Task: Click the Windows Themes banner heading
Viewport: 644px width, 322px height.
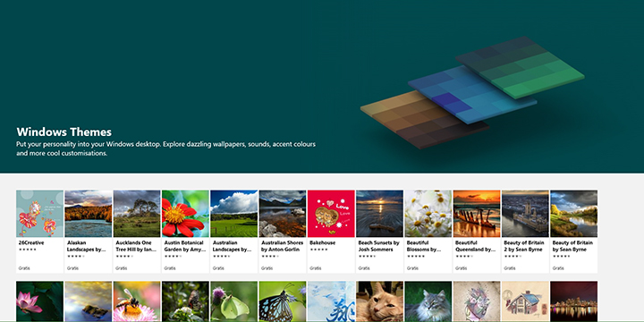Action: coord(64,131)
